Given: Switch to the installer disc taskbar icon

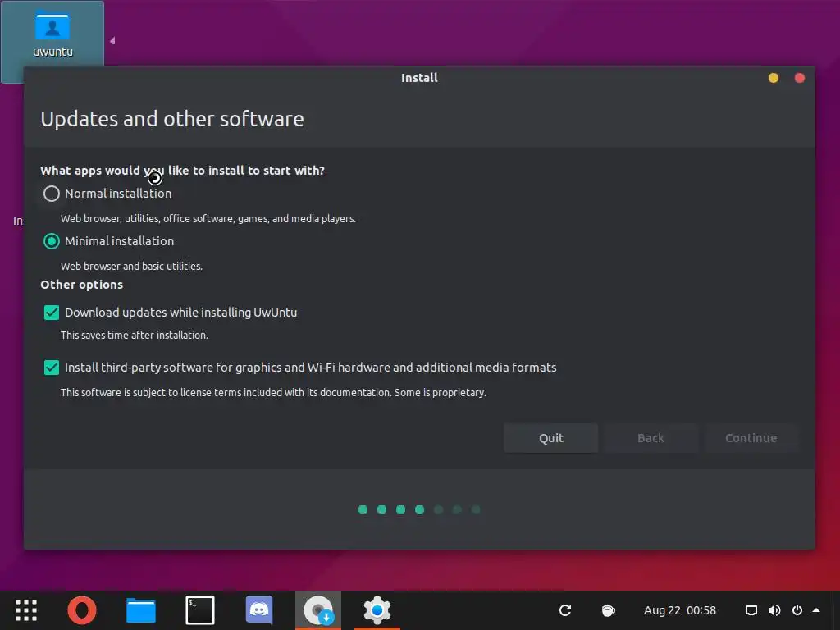Looking at the screenshot, I should pos(318,610).
